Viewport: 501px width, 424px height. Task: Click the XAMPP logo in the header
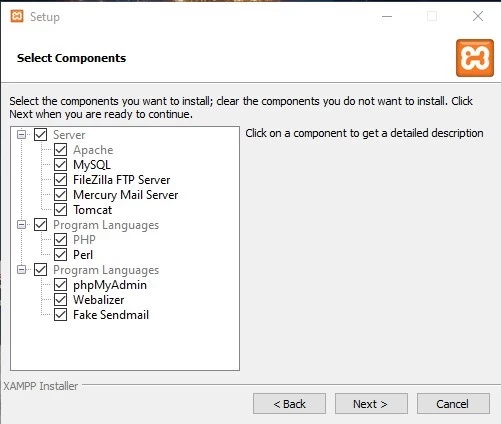pos(475,58)
